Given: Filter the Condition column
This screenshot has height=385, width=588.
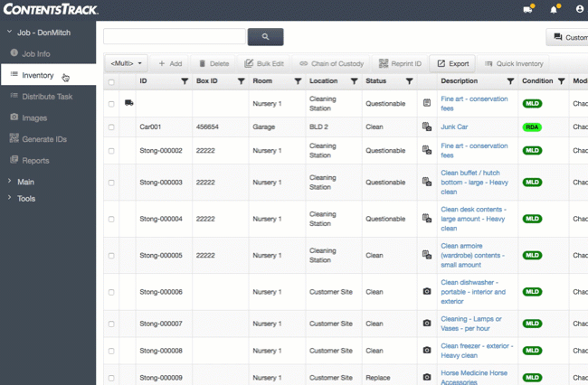Looking at the screenshot, I should (x=562, y=81).
